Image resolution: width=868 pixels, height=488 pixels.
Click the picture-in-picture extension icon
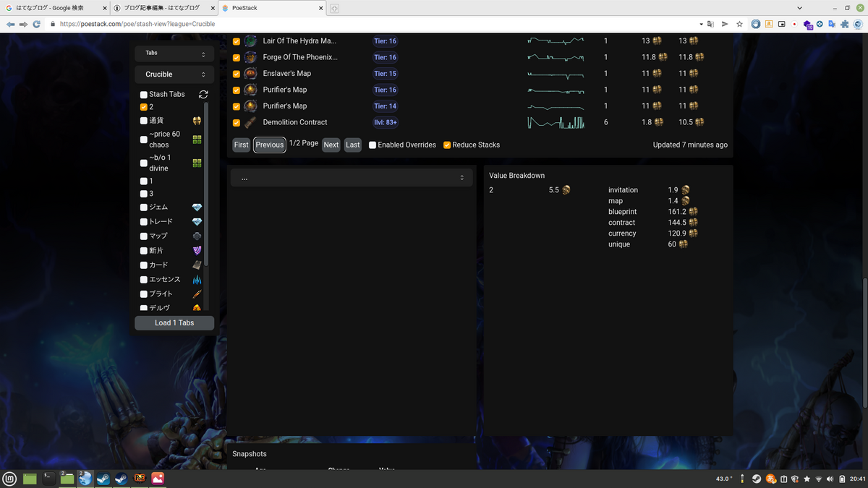click(782, 24)
